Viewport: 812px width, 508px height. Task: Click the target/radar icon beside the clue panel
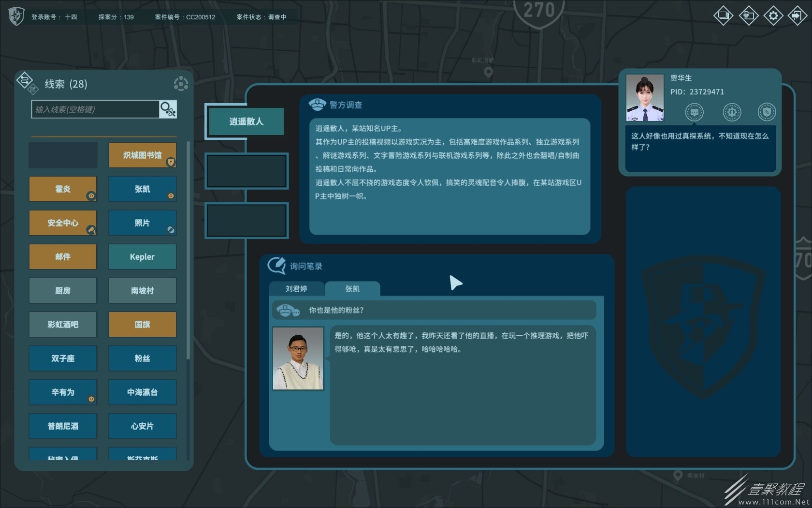click(x=181, y=83)
